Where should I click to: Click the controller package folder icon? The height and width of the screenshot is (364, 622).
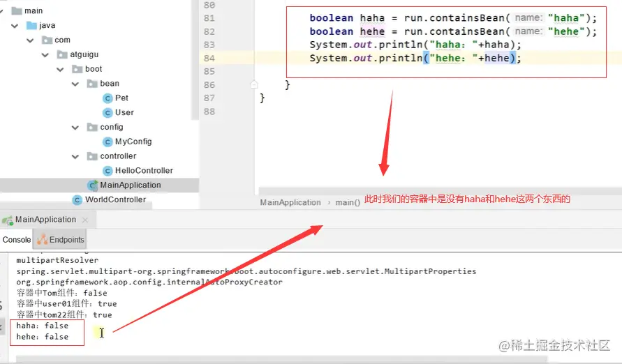[92, 156]
